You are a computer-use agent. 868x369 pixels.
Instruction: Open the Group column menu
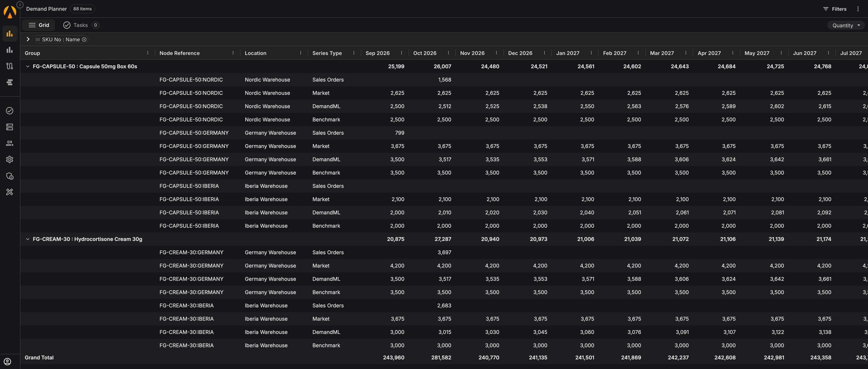pyautogui.click(x=148, y=53)
